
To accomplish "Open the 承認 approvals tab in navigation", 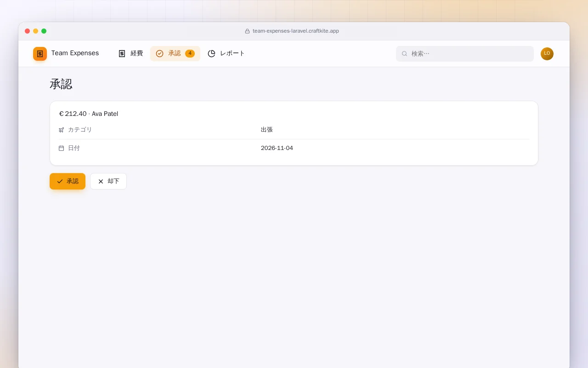I will (x=175, y=53).
